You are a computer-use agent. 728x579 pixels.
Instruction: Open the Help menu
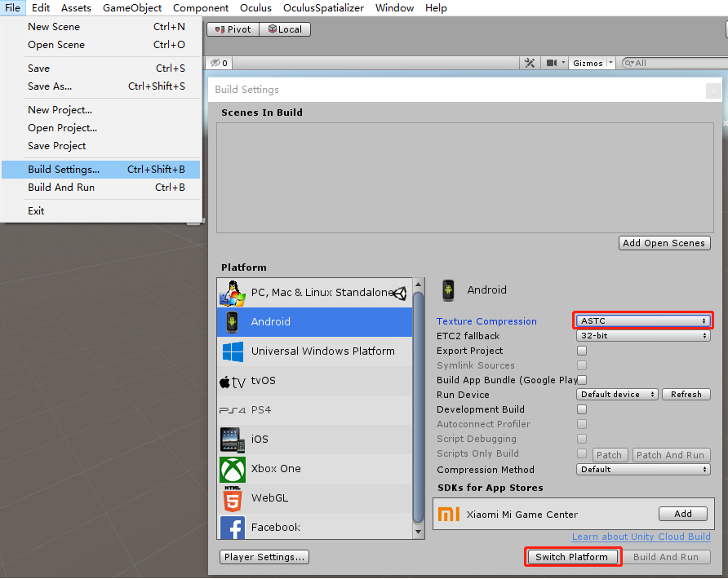click(x=436, y=8)
